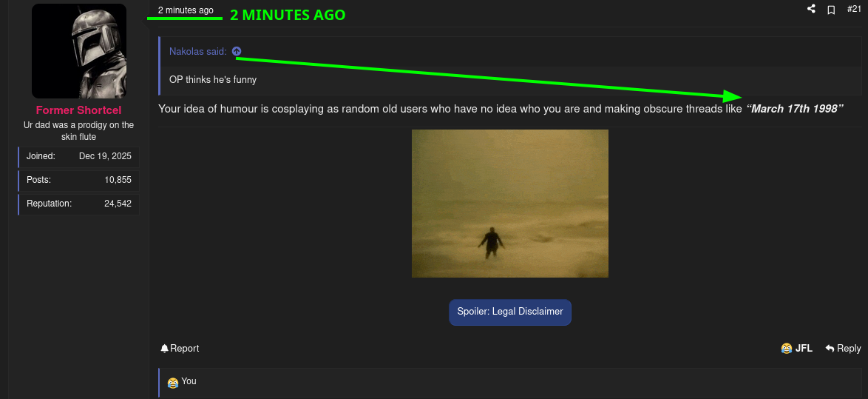Click the Reputation value 24,542
Viewport: 868px width, 399px height.
[118, 204]
